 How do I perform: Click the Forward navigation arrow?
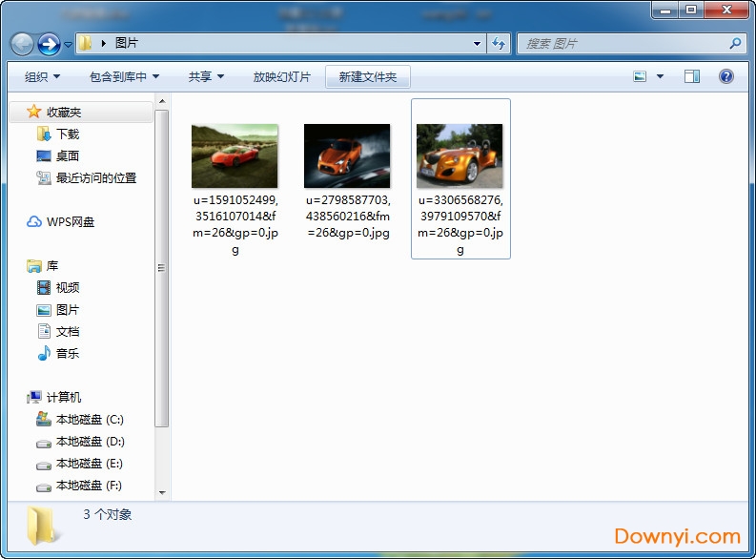(49, 45)
